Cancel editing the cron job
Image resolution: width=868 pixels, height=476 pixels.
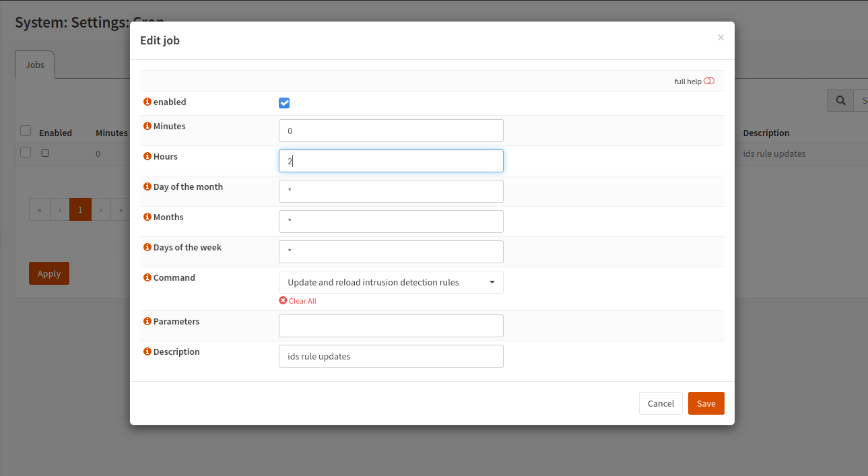coord(661,403)
